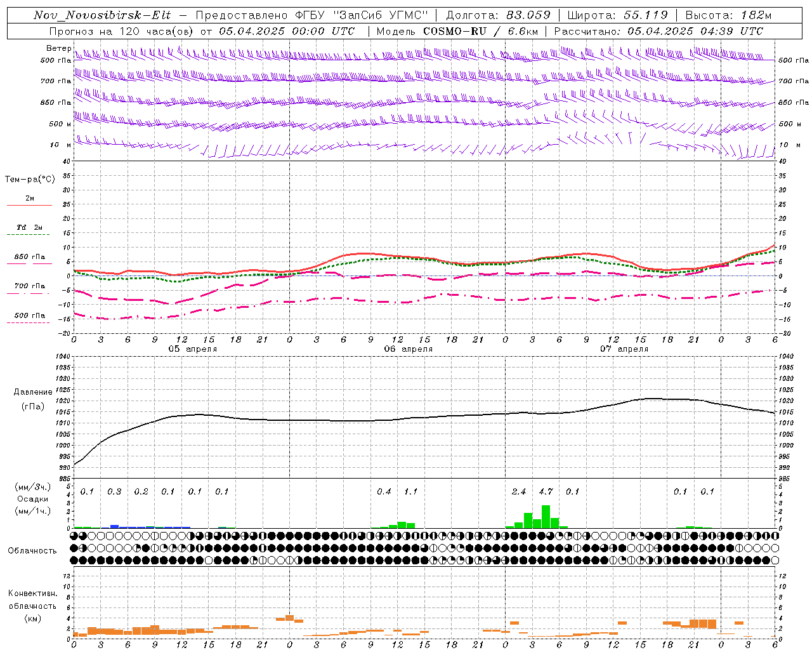Click the 0.3 precipitation total value

pyautogui.click(x=114, y=491)
